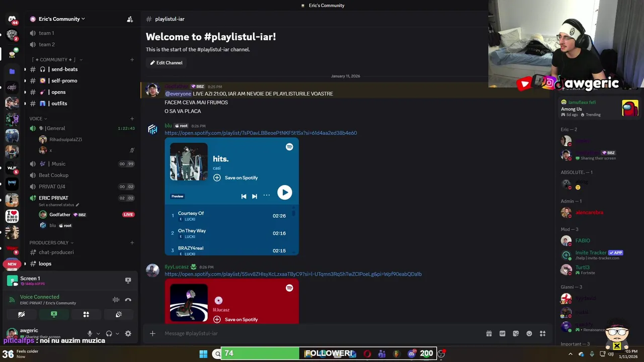This screenshot has width=644, height=362.
Task: Skip to previous track in hits. embed
Action: [x=244, y=196]
